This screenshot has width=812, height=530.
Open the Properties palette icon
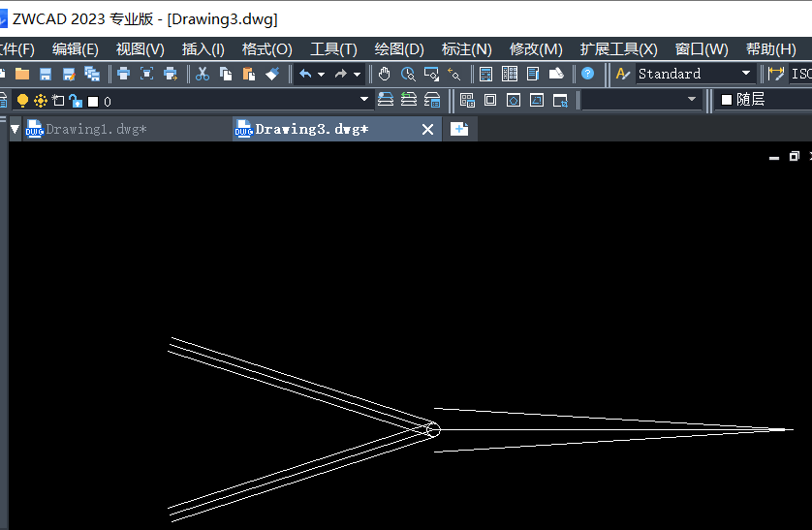[485, 74]
